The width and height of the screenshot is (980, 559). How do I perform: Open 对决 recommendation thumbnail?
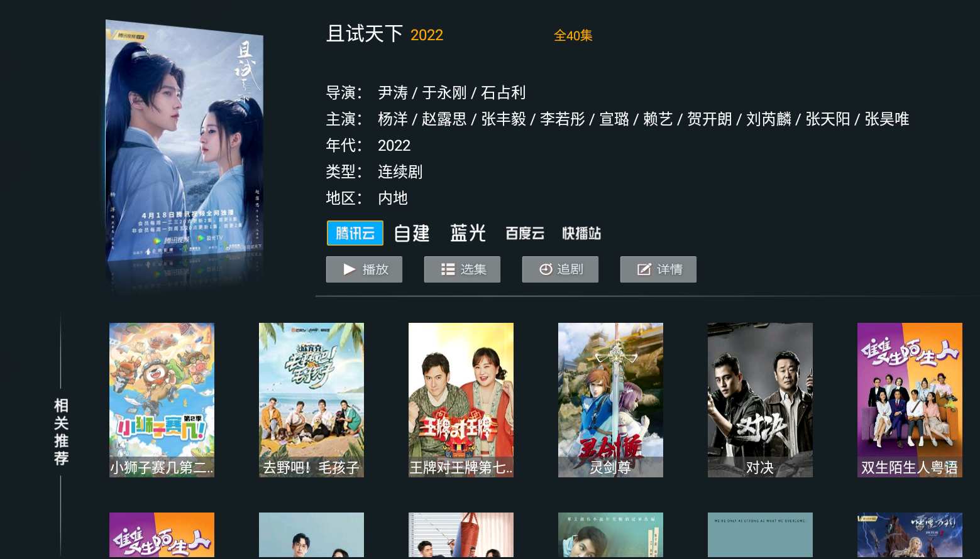760,400
